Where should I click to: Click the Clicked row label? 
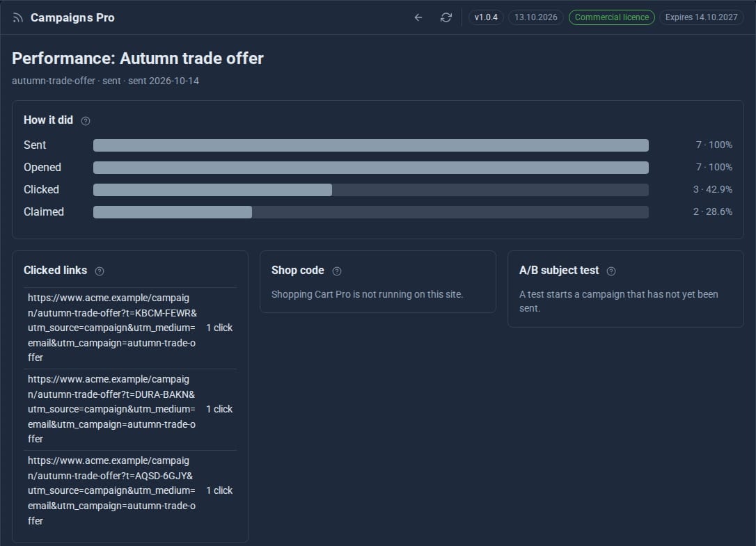tap(42, 189)
